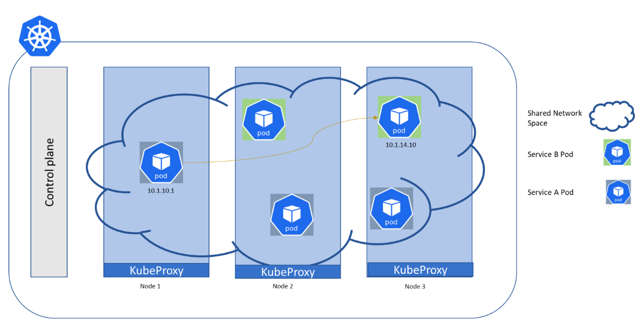This screenshot has height=327, width=644.
Task: Select the Service A pod labeled 10.1.10.1
Action: point(161,163)
